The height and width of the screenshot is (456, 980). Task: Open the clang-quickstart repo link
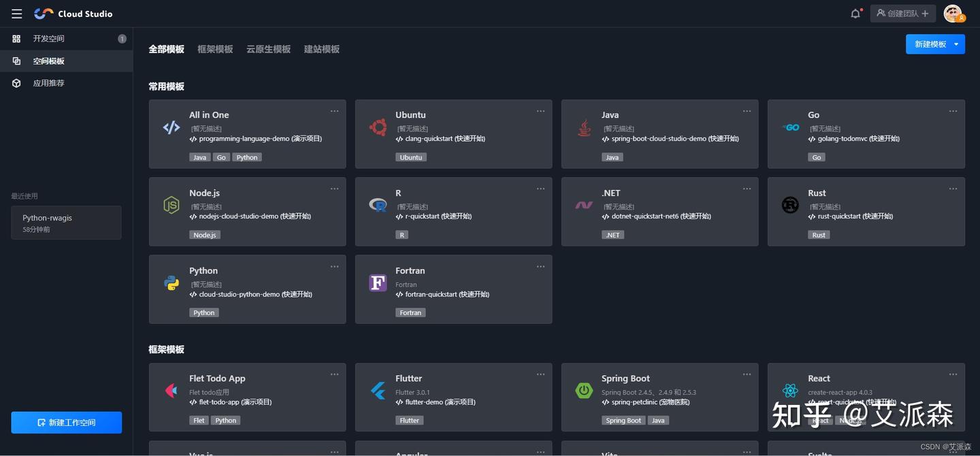tap(440, 139)
